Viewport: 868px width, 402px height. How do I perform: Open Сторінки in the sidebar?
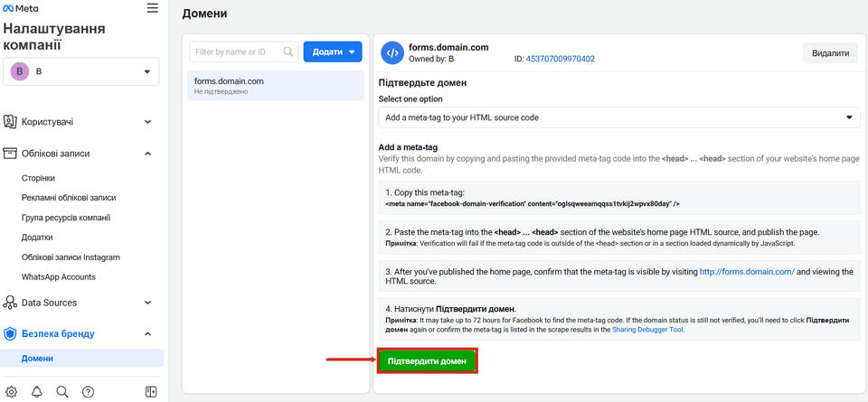pos(39,178)
